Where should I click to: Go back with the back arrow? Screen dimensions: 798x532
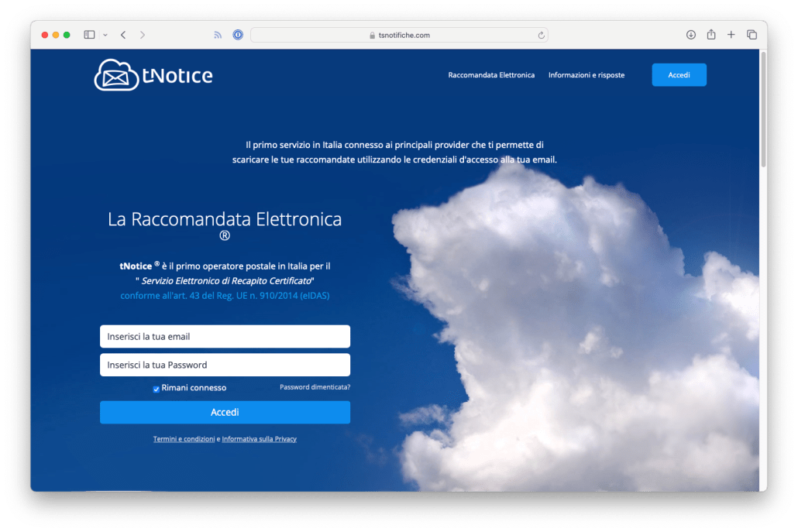pyautogui.click(x=123, y=35)
